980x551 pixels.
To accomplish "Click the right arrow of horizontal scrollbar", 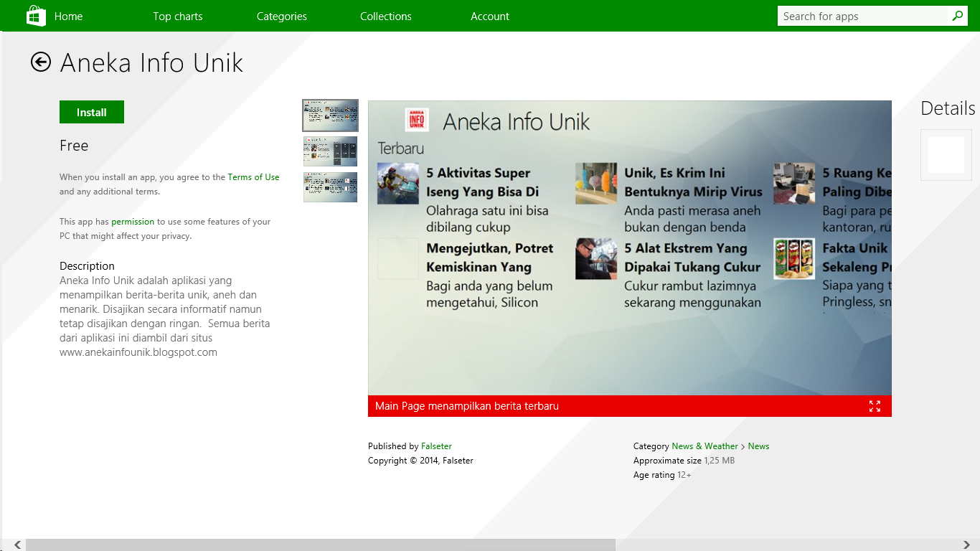I will tap(968, 545).
